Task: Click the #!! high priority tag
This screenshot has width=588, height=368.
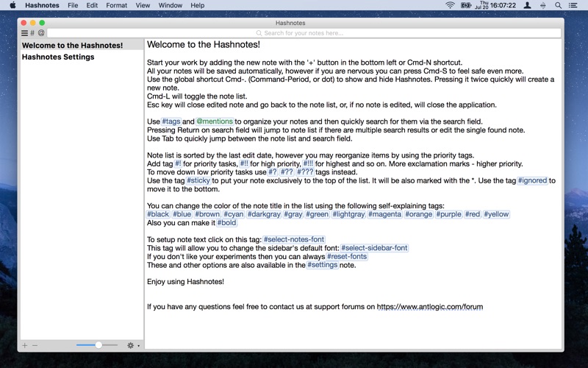Action: [x=244, y=163]
